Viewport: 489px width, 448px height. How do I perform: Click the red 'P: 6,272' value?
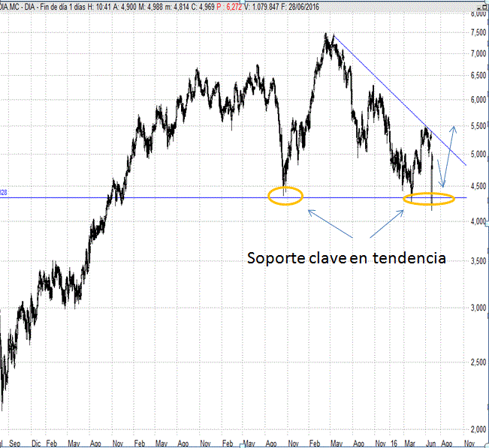(229, 7)
